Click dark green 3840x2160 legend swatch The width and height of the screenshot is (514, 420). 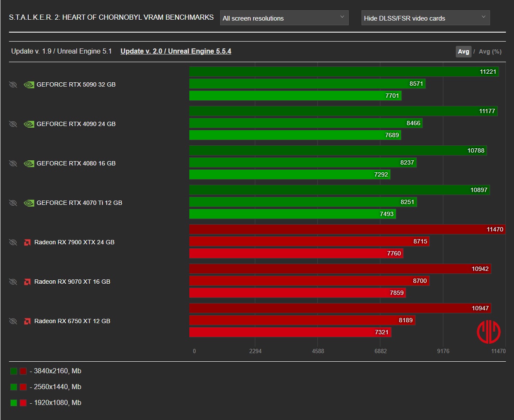click(14, 371)
